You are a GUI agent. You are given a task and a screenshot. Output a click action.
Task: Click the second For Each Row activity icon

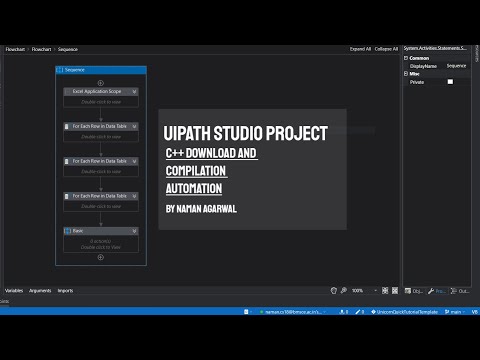[67, 161]
